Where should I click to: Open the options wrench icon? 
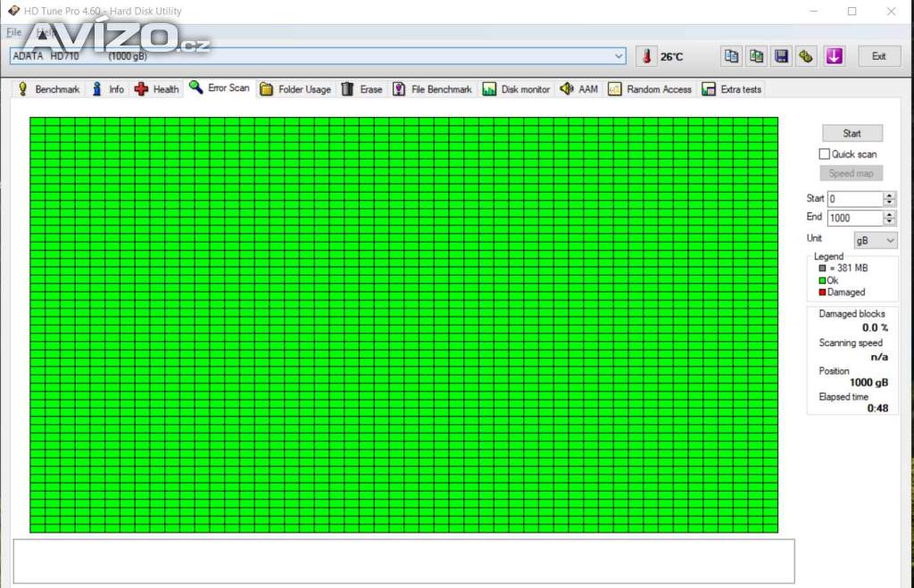pos(806,56)
